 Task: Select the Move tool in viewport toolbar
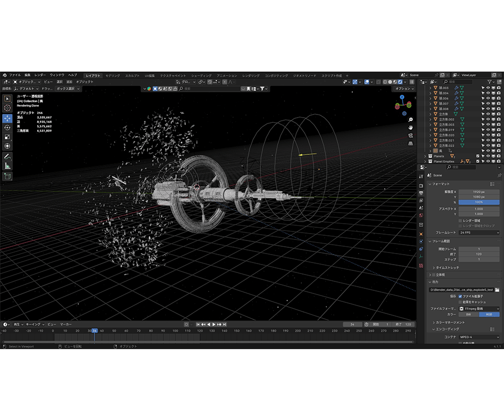[x=7, y=118]
